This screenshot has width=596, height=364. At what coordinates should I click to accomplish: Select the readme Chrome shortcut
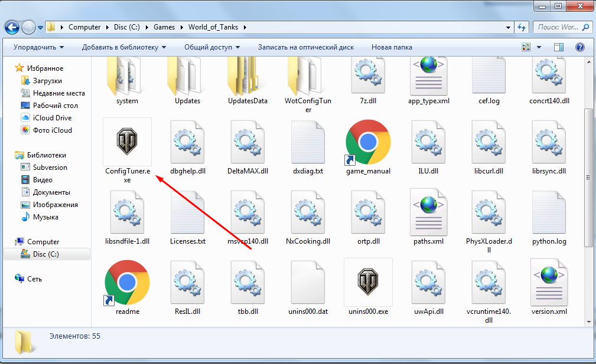click(127, 283)
